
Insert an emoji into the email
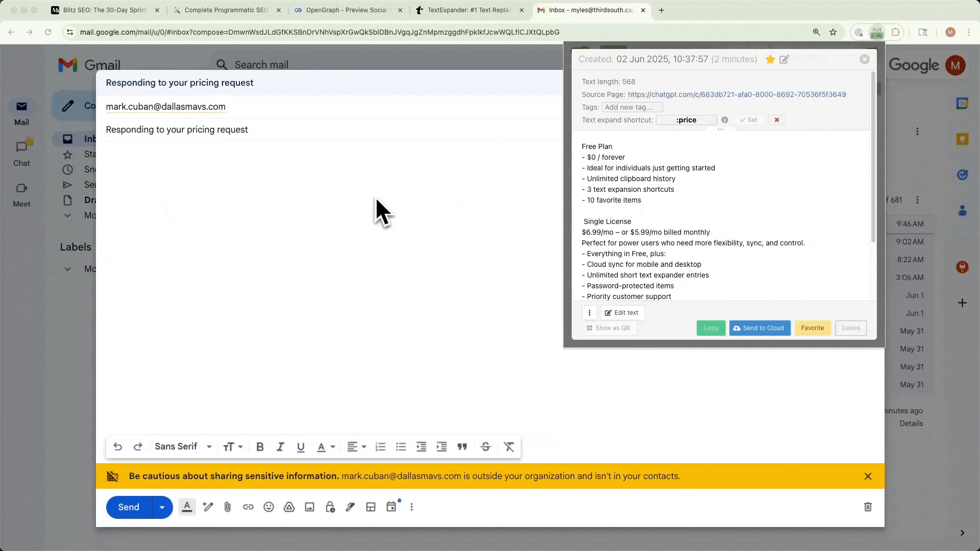[268, 507]
